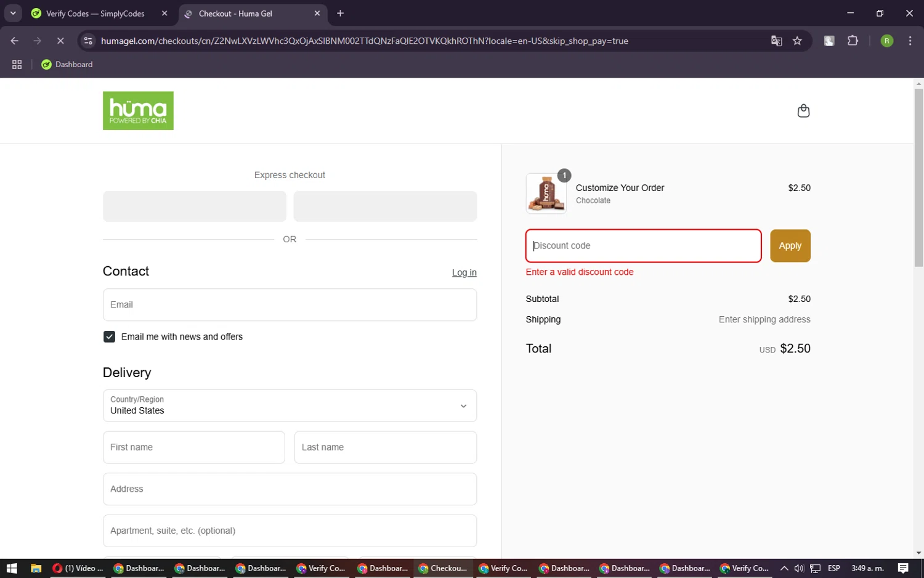Open the volume control in system tray
Viewport: 924px width, 578px height.
(799, 568)
